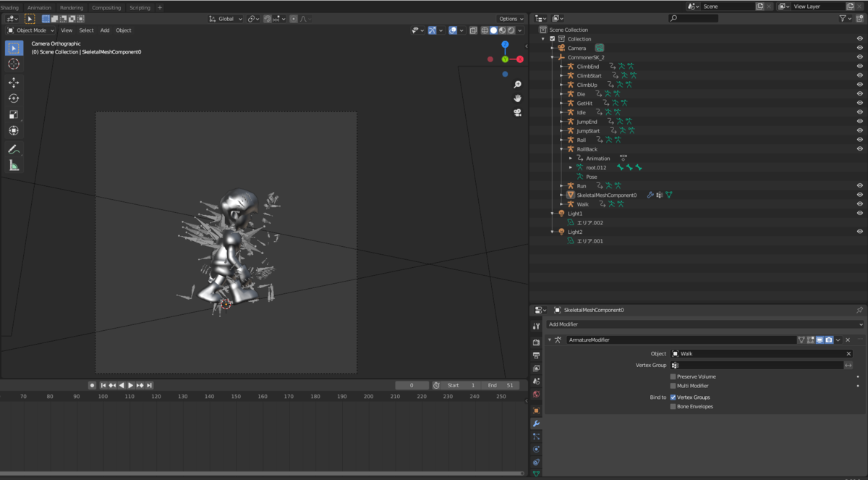Toggle the camera view icon in viewport
The image size is (868, 480).
coord(518,113)
